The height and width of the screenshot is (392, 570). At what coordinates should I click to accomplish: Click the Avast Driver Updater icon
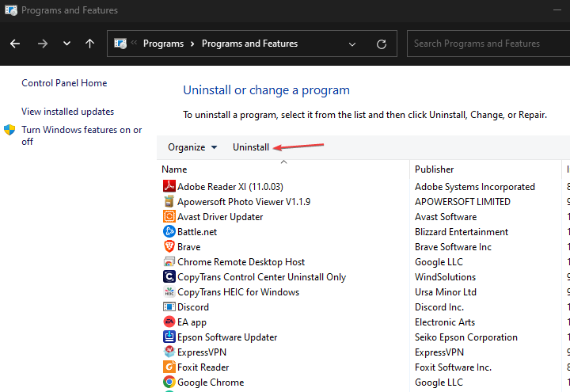[x=169, y=217]
